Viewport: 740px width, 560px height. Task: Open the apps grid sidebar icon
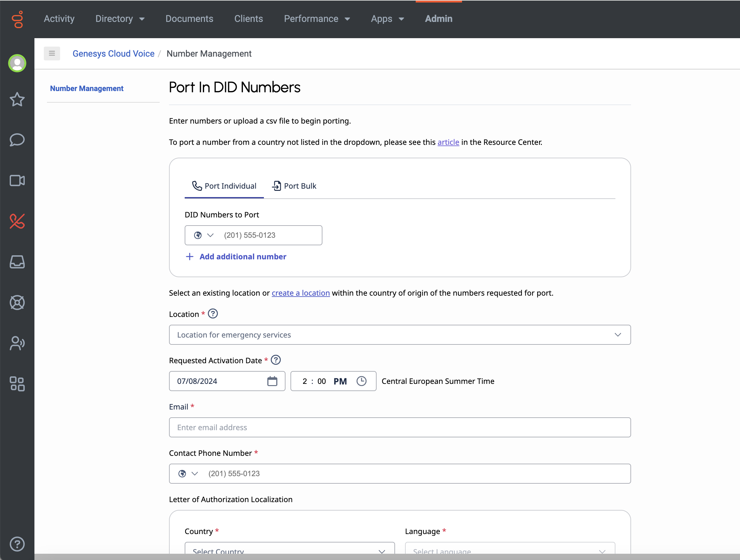17,384
